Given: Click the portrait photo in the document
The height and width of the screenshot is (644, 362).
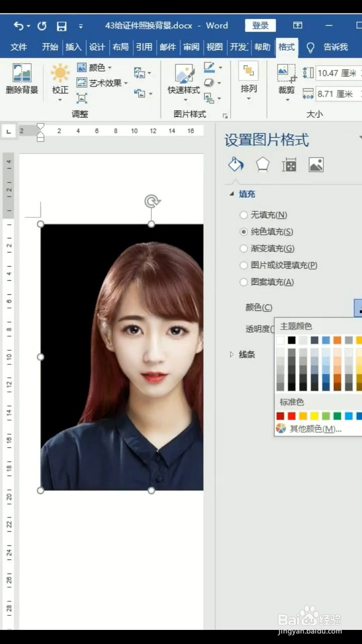Looking at the screenshot, I should pyautogui.click(x=122, y=357).
